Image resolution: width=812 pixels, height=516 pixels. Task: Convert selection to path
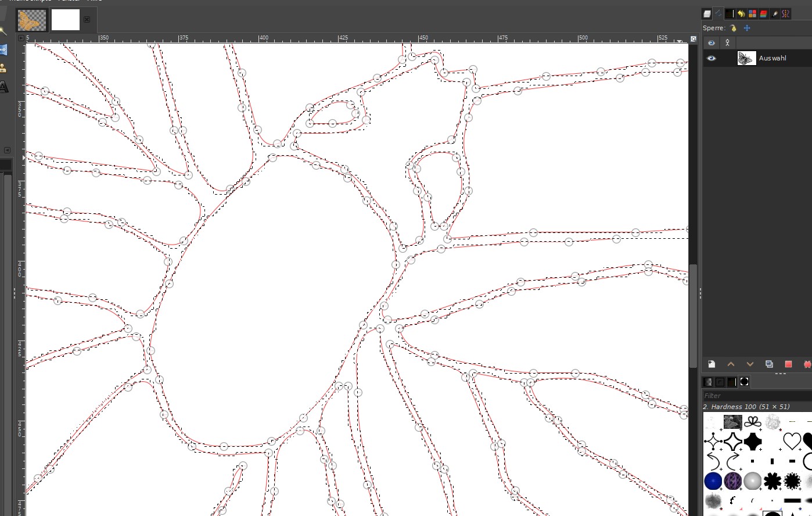[x=807, y=364]
